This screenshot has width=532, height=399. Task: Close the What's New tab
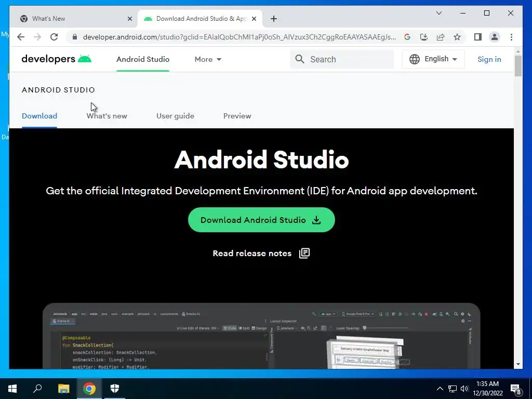coord(129,19)
